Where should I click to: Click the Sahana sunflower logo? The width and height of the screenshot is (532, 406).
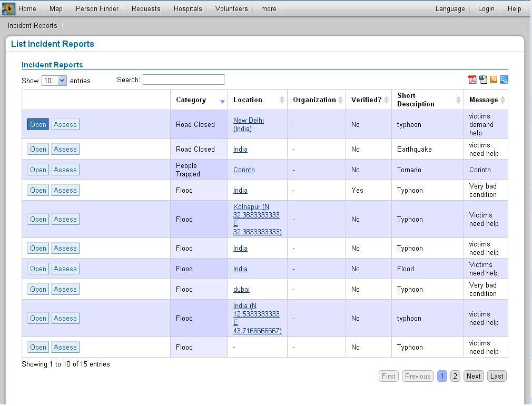click(8, 8)
